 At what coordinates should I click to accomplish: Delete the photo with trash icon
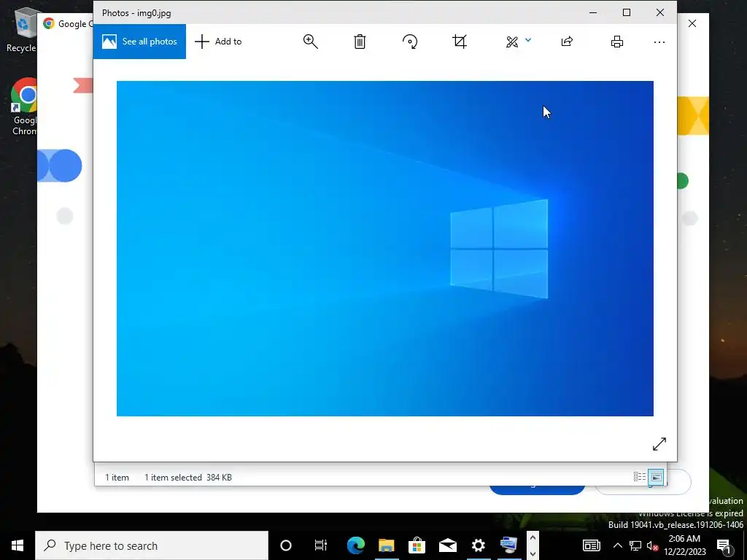tap(360, 42)
